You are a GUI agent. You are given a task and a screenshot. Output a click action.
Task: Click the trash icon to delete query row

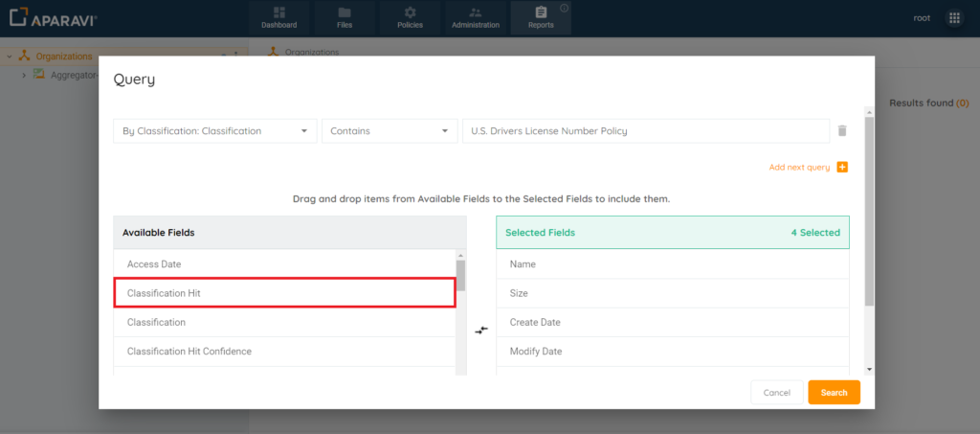[x=842, y=131]
